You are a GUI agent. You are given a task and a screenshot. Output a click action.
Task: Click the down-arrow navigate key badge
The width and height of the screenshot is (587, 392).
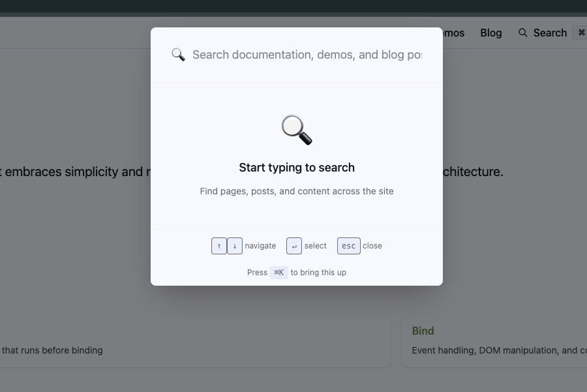tap(234, 246)
